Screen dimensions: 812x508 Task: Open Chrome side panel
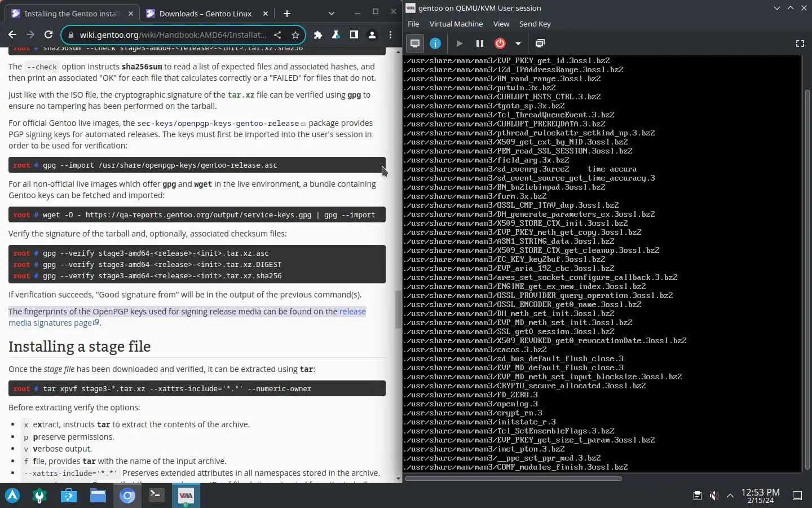(354, 35)
